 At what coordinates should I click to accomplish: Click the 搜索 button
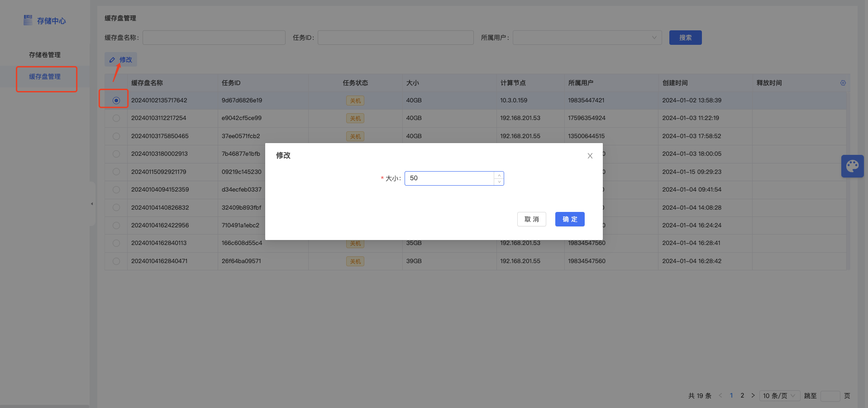[x=685, y=38]
